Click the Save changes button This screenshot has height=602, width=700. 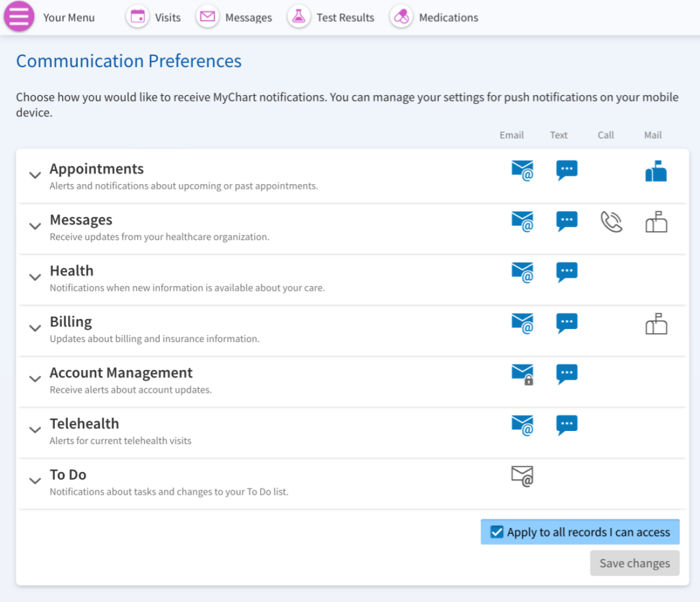point(634,563)
